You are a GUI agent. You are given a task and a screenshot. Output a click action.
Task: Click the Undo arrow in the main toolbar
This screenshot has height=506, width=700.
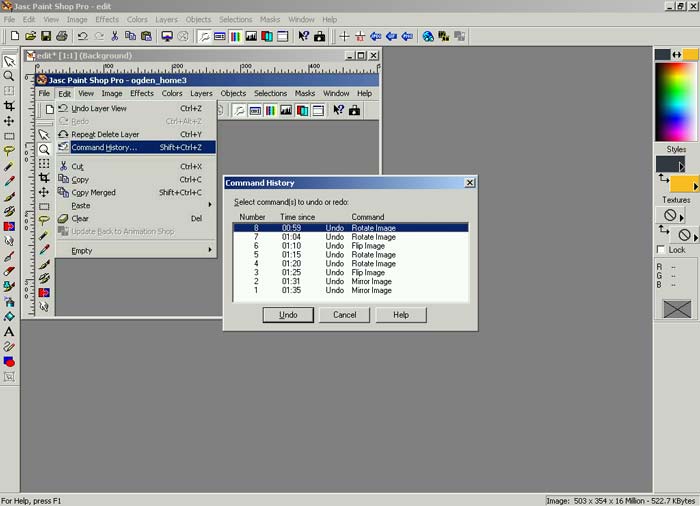point(83,36)
